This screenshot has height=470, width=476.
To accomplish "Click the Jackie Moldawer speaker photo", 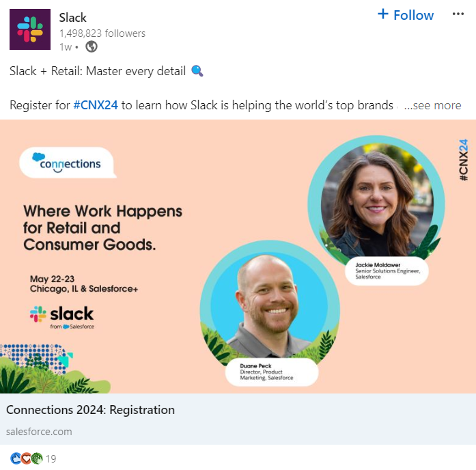I will [377, 202].
